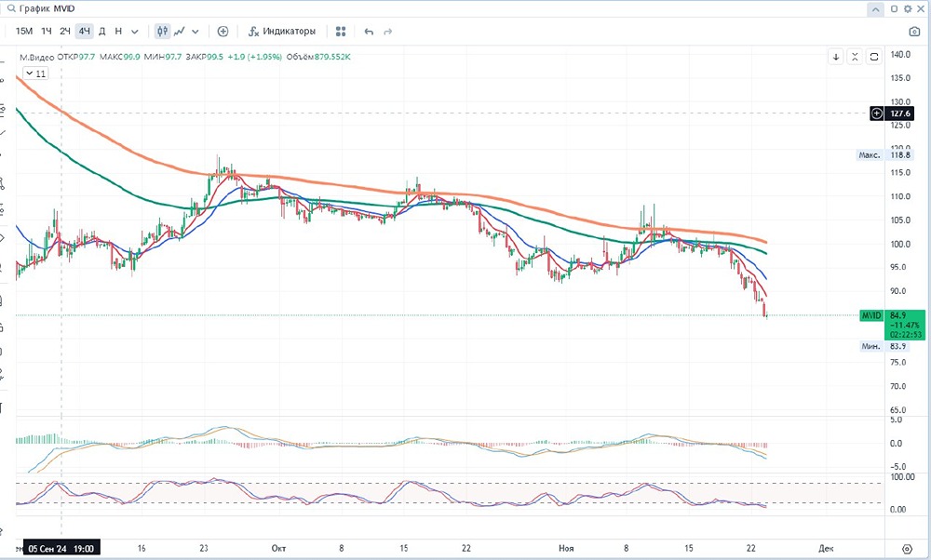Click the Объём 879.552K volume value

point(318,57)
